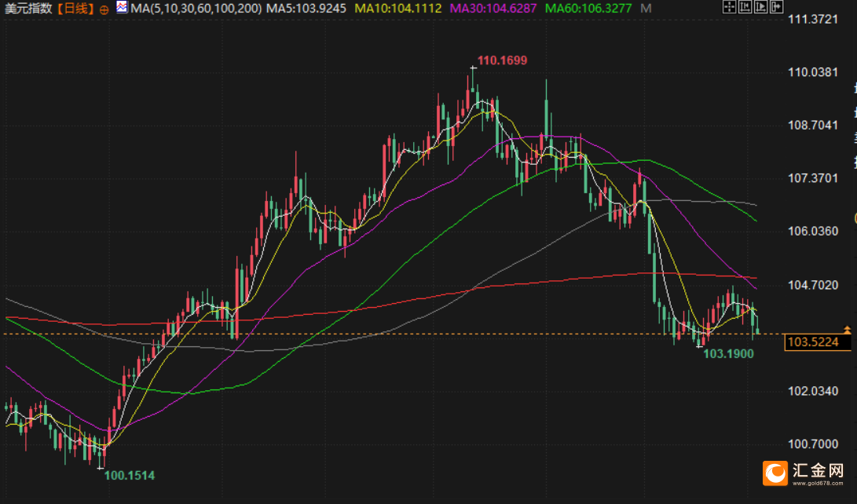Click the current price tag 103.5224
857x504 pixels.
coord(818,342)
